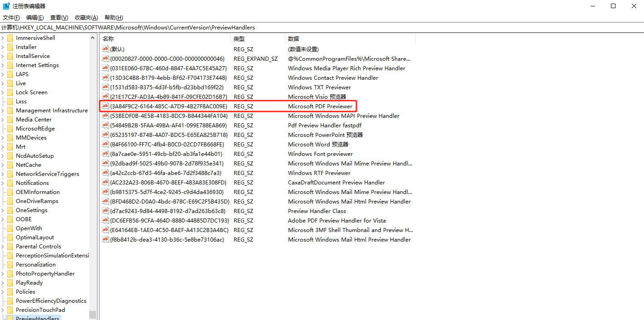Click the string icon for {13D3C4B8-B179-4ebb-BF62-F704173E7448}

point(106,78)
